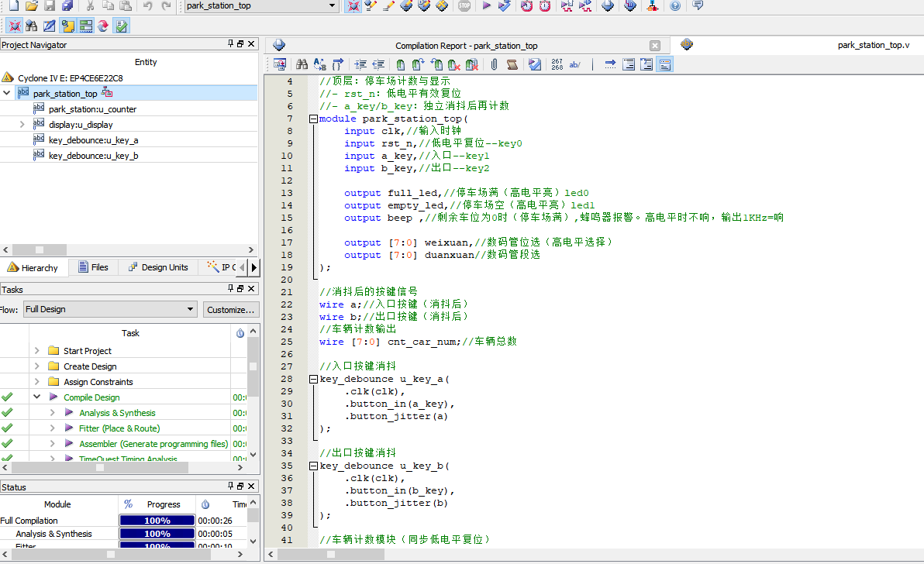Open the first TimeQuest clock icon
924x564 pixels.
coord(527,6)
